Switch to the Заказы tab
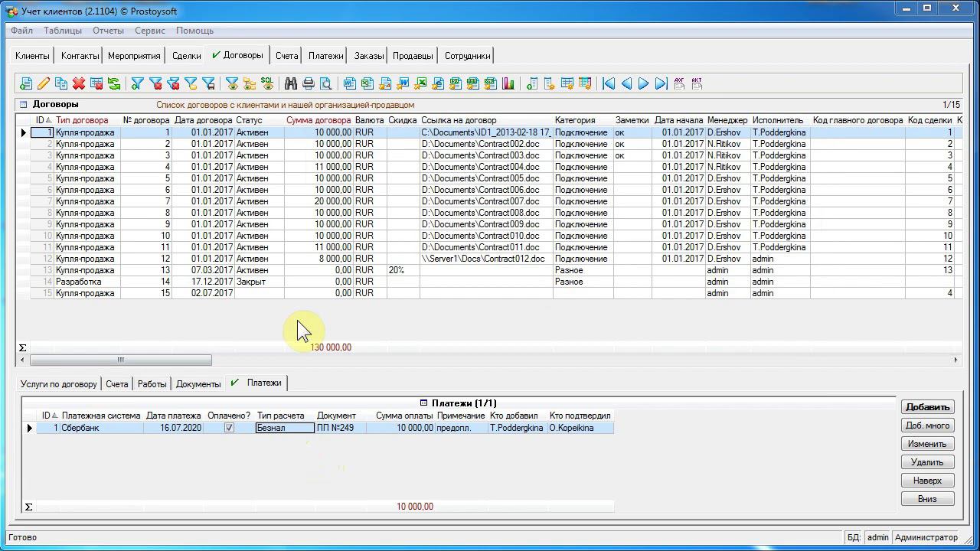 click(x=369, y=56)
